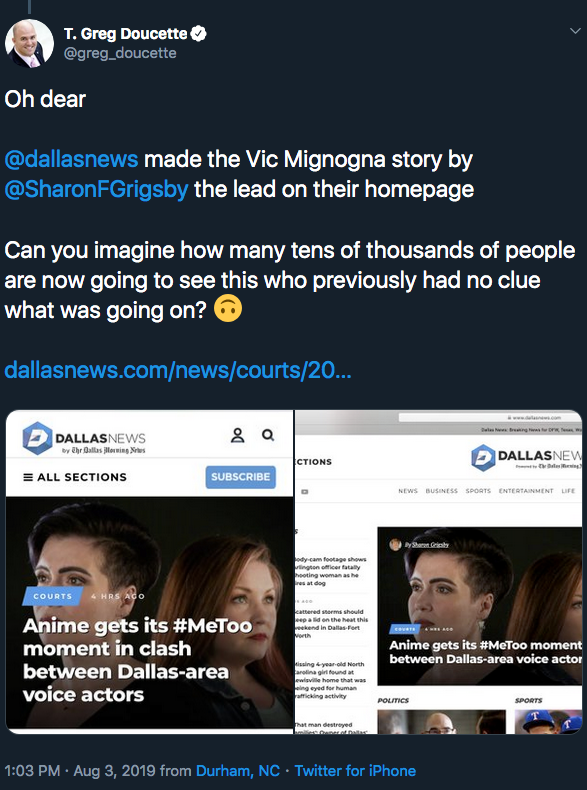Select the COURTS tag in left image
This screenshot has width=587, height=790.
[x=52, y=596]
